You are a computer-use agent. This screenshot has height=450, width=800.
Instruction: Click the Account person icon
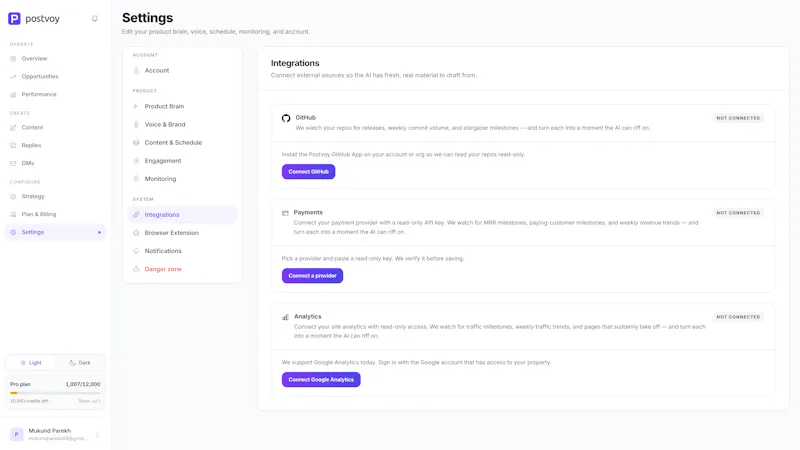[x=136, y=71]
